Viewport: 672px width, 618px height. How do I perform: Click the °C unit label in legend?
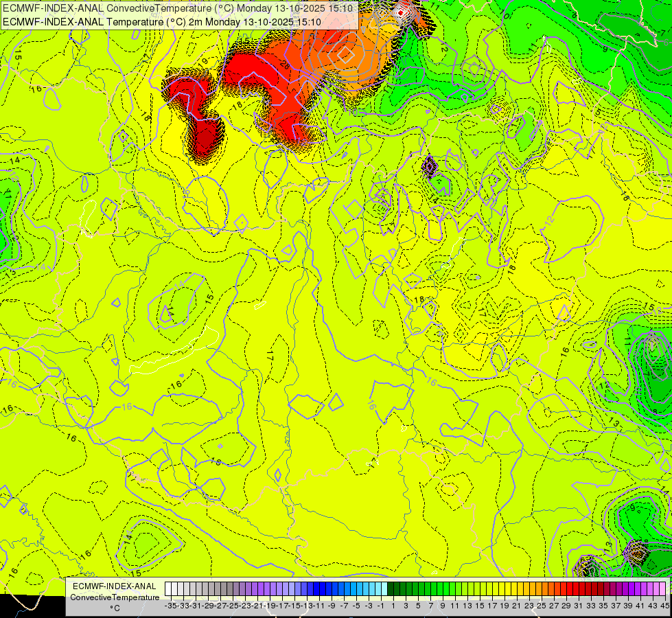(x=115, y=608)
